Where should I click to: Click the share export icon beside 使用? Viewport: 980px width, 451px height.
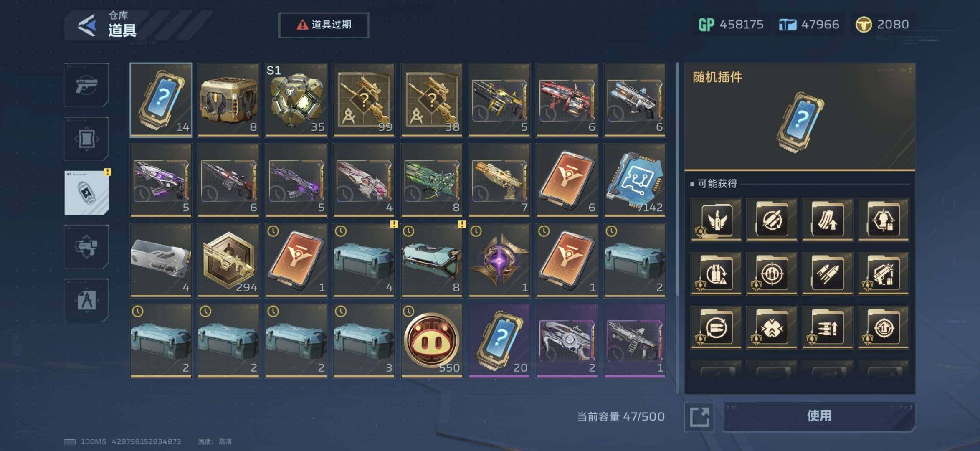click(699, 417)
